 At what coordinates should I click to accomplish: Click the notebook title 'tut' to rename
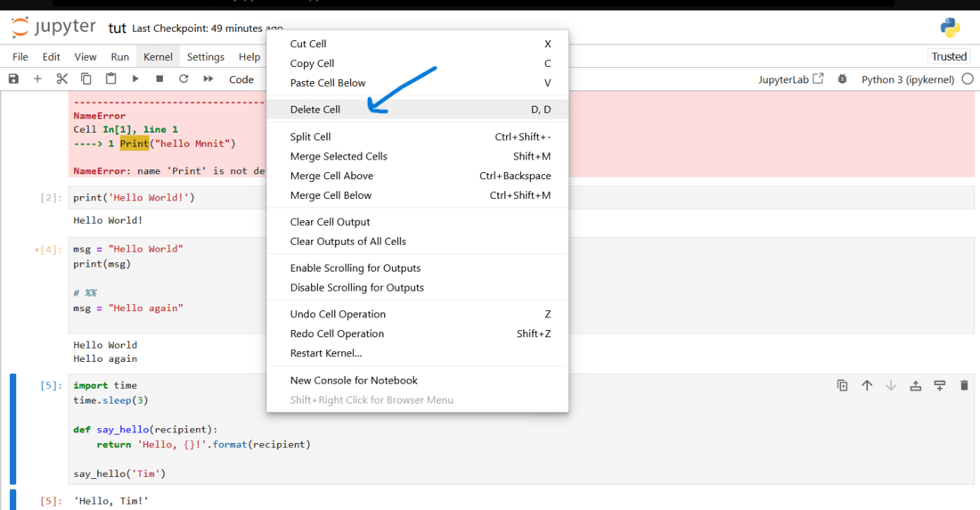(x=117, y=29)
